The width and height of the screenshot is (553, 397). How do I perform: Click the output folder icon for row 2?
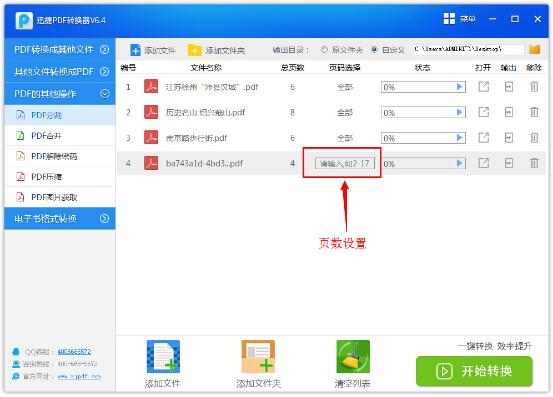point(509,112)
